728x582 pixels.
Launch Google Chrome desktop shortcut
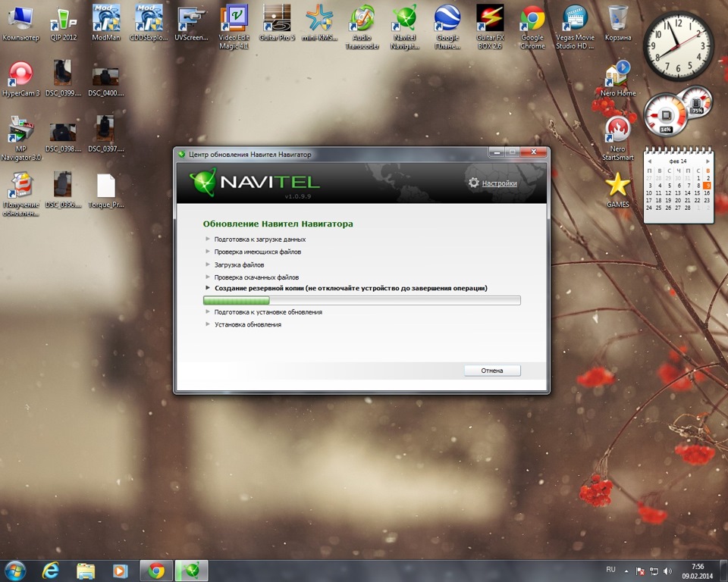point(532,28)
